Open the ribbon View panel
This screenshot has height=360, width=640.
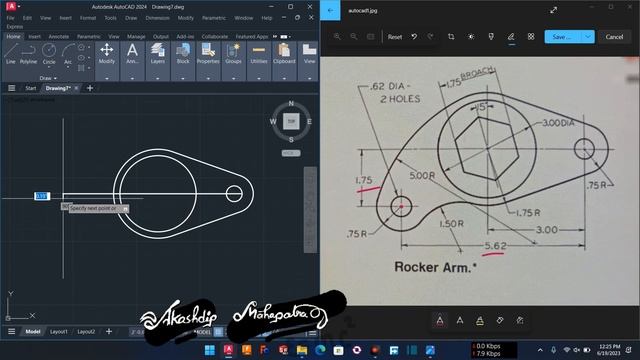point(309,53)
